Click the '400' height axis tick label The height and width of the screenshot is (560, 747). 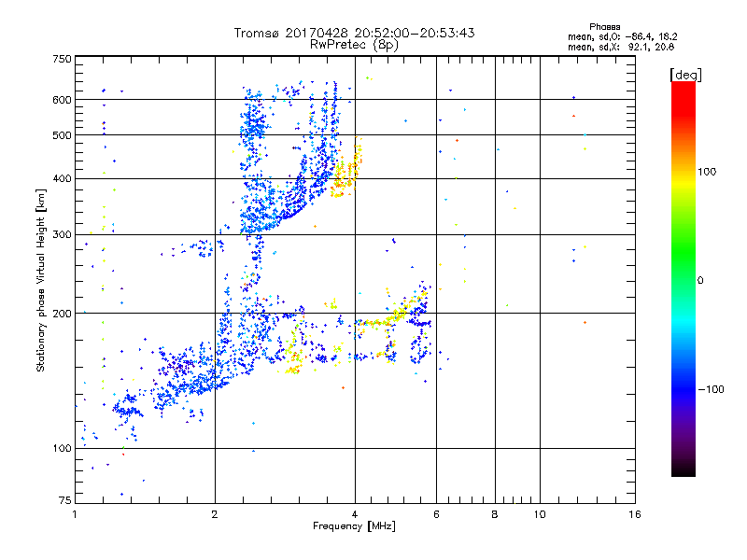pyautogui.click(x=62, y=178)
